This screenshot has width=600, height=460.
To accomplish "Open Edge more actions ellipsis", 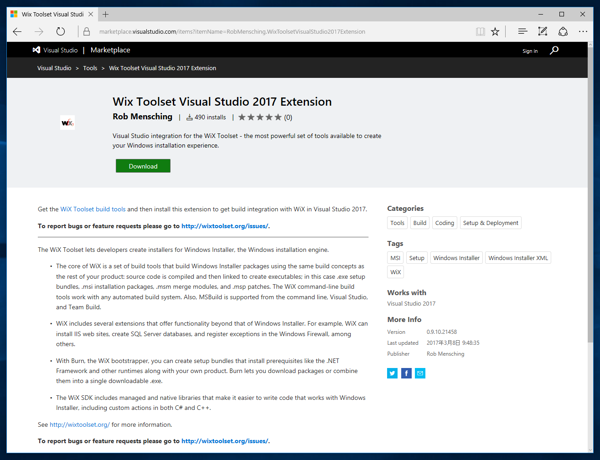I will 583,31.
